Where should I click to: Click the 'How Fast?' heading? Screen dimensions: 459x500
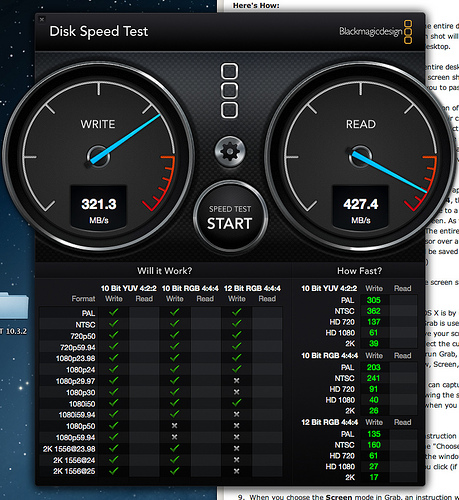tap(359, 271)
